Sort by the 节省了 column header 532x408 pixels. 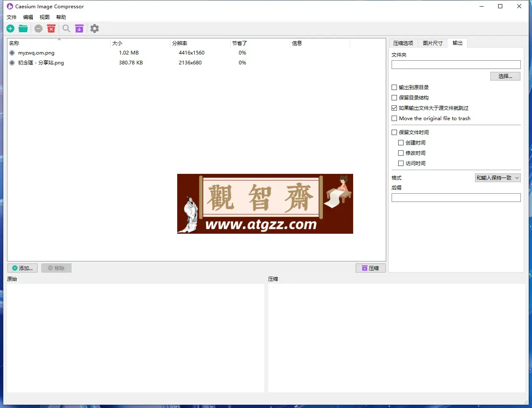260,43
